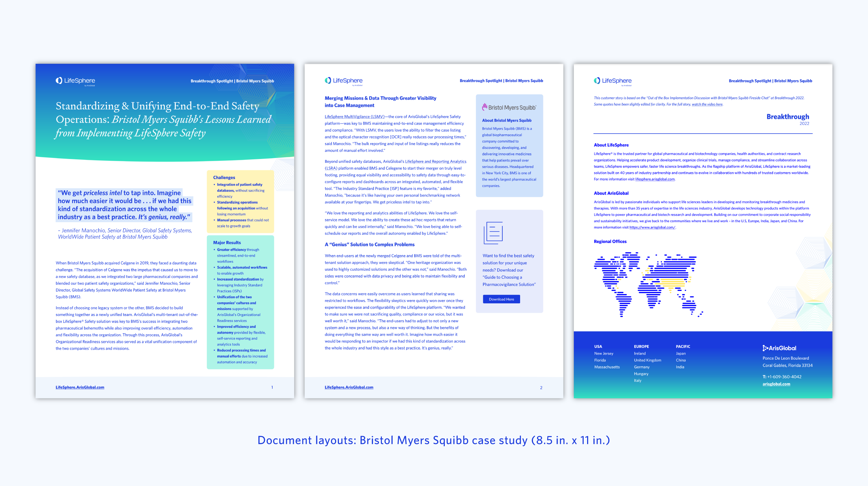
Task: Open the https://www.arisglobal.com/ link
Action: click(652, 228)
